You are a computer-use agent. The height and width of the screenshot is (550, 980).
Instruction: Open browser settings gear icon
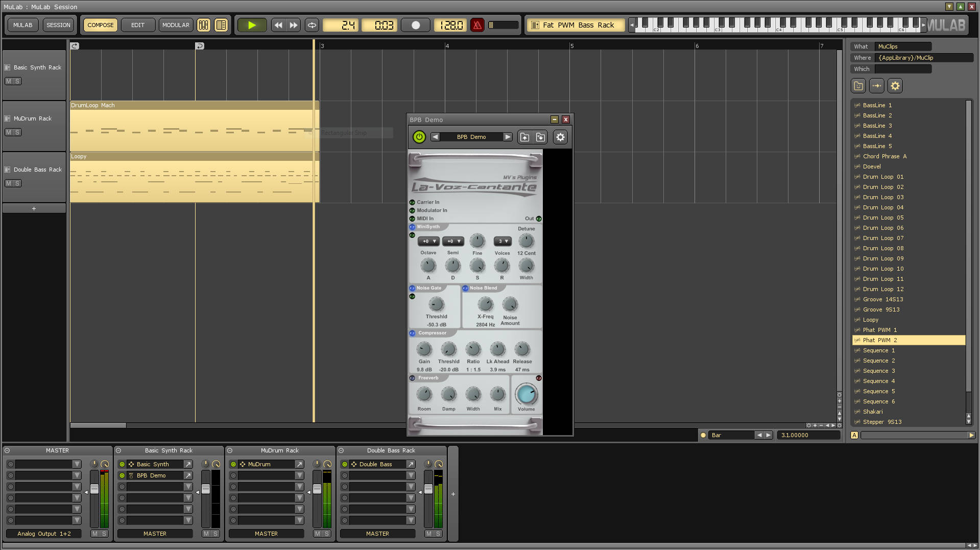[x=895, y=86]
